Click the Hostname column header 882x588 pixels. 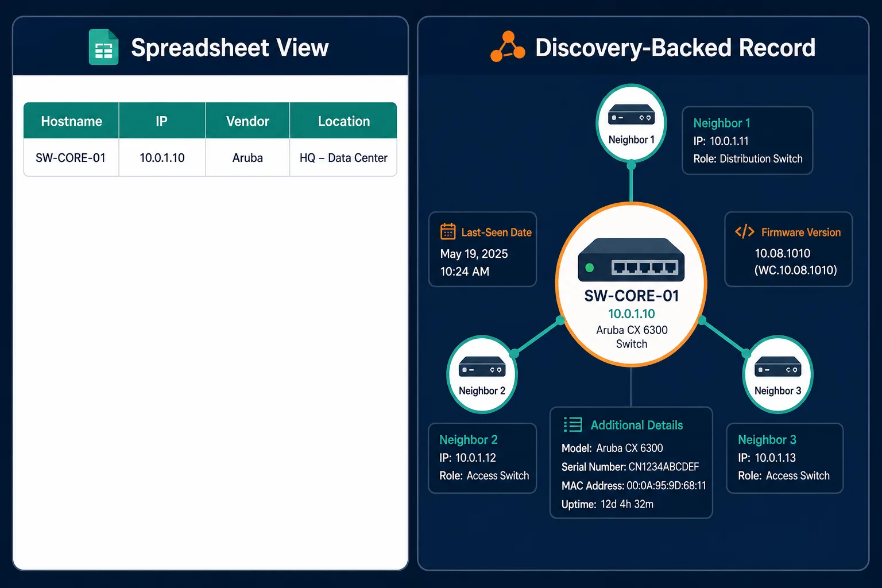71,121
